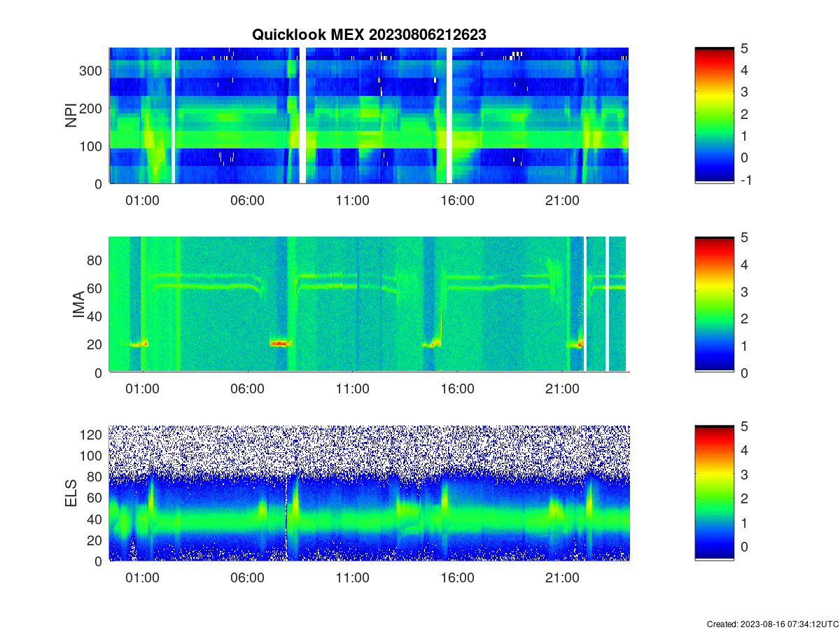Click the '11:00' tick under the NPI plot
The height and width of the screenshot is (630, 840).
(x=352, y=199)
